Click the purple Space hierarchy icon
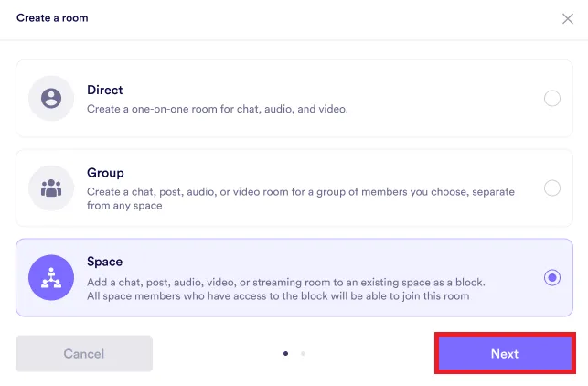 point(51,277)
